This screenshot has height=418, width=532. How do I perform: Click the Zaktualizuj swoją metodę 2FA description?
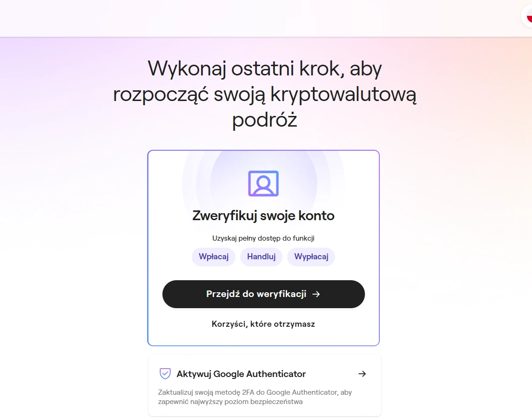(255, 397)
